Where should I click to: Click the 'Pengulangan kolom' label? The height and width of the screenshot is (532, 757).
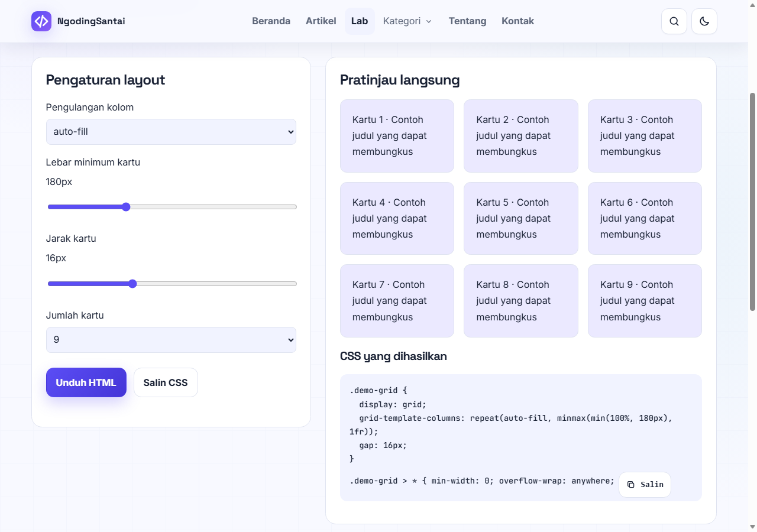point(90,108)
